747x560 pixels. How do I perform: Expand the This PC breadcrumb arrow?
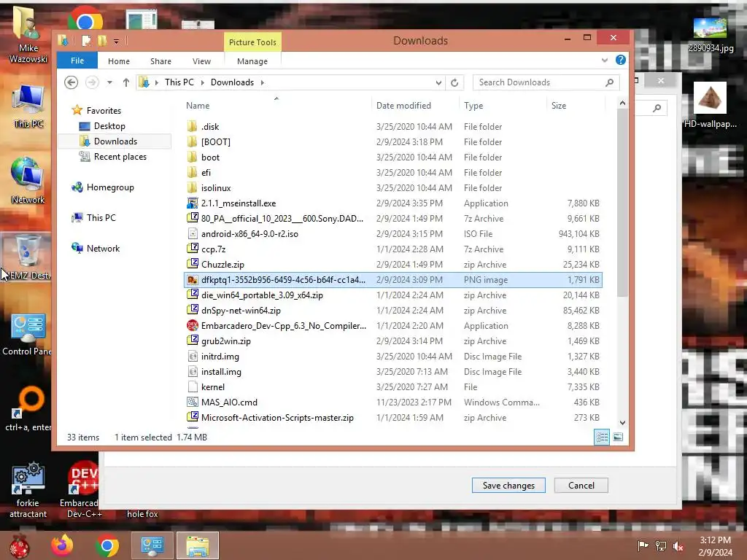pos(203,82)
